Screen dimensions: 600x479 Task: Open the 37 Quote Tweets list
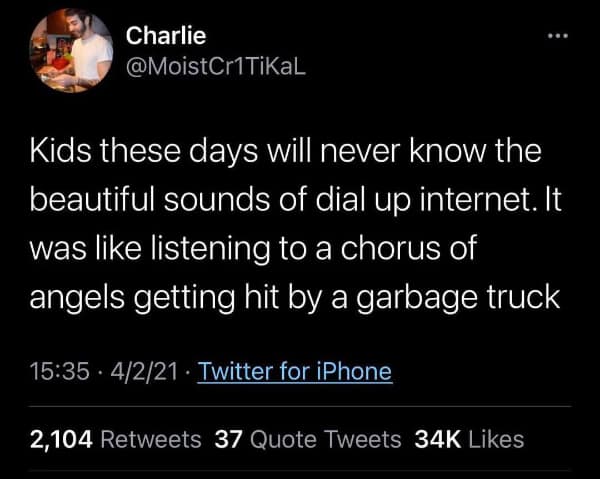pos(308,439)
